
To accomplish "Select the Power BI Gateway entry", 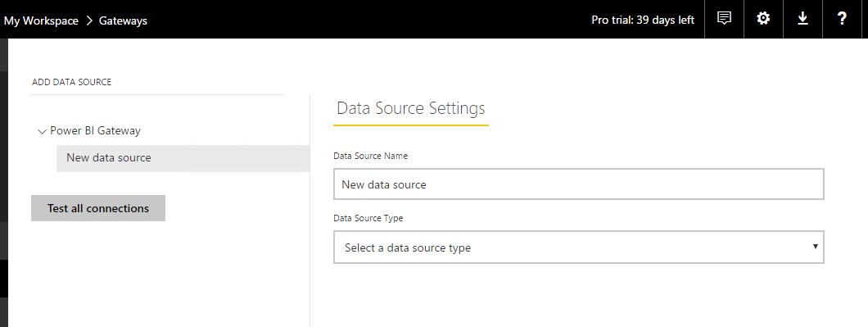I will pos(95,131).
